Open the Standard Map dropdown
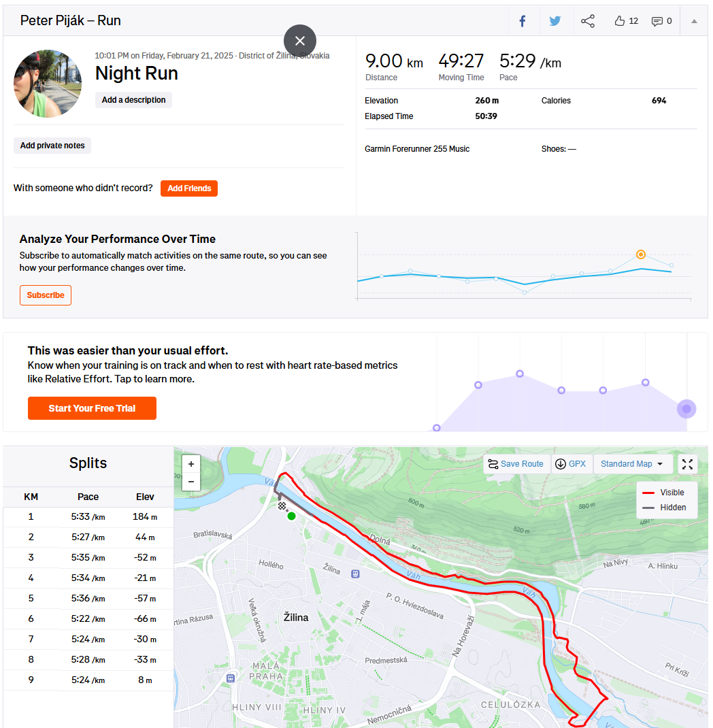 click(633, 464)
